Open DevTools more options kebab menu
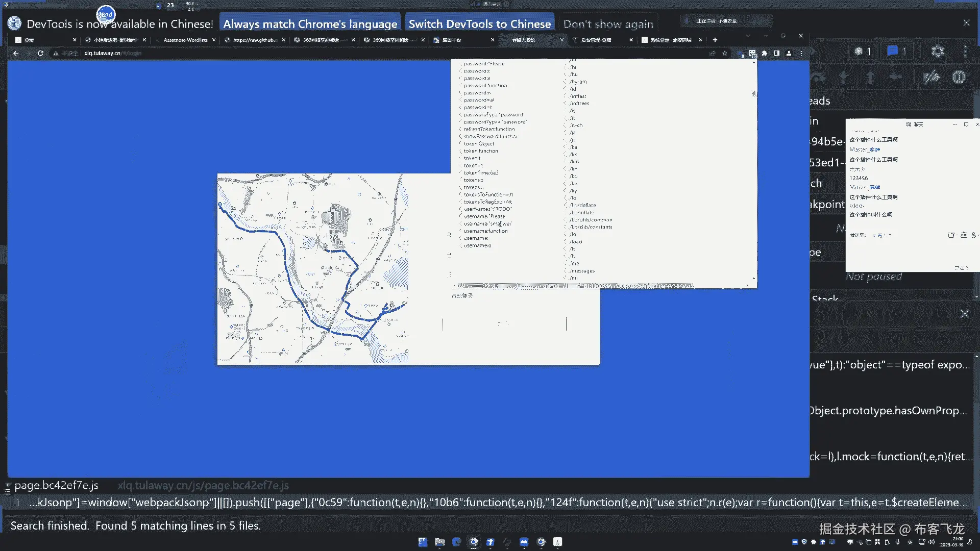This screenshot has width=980, height=551. [x=965, y=51]
